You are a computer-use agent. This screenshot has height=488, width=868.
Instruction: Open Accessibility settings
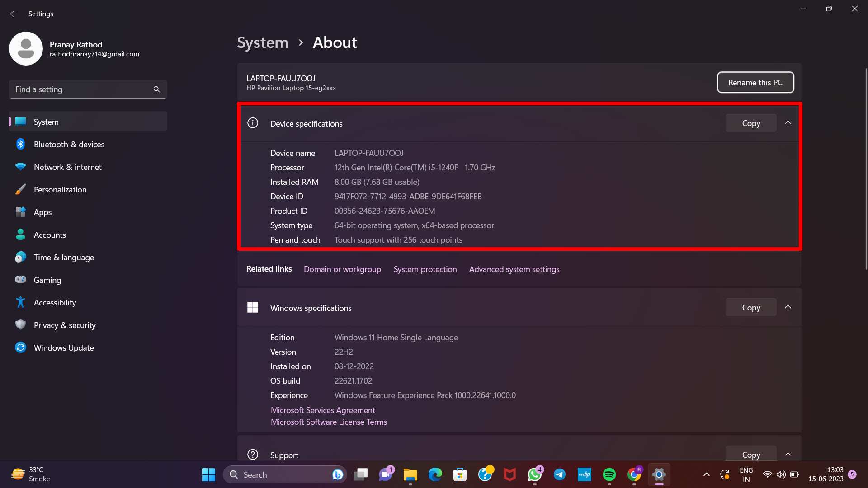[x=88, y=302]
